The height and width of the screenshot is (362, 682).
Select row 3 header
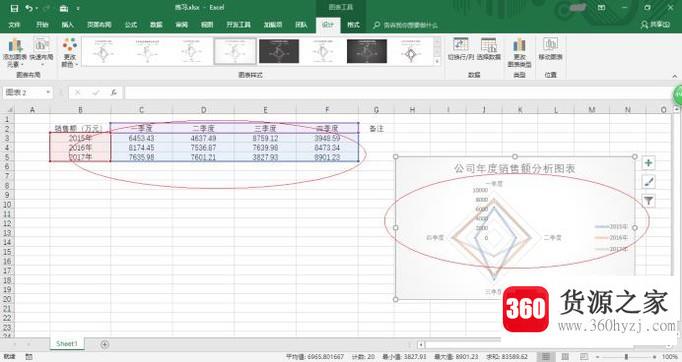tap(7, 138)
